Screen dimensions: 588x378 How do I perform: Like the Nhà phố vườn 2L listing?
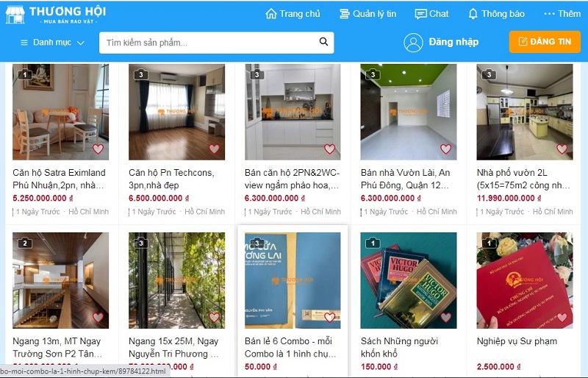[x=562, y=149]
